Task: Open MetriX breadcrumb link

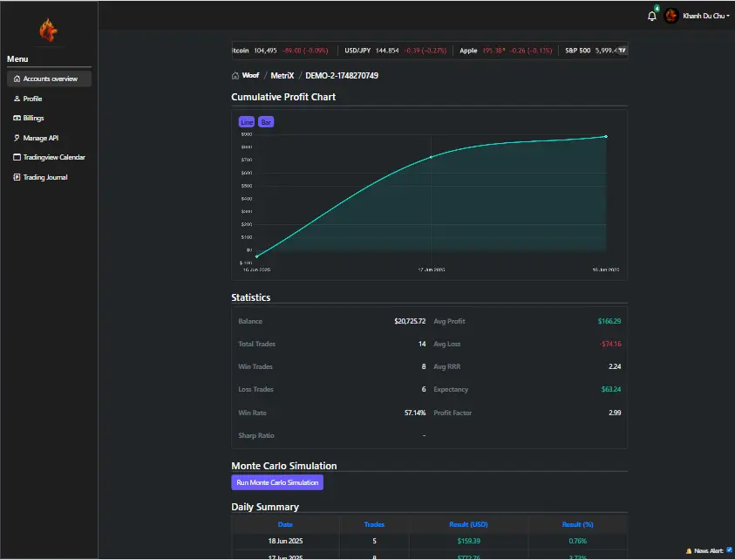Action: click(x=282, y=76)
